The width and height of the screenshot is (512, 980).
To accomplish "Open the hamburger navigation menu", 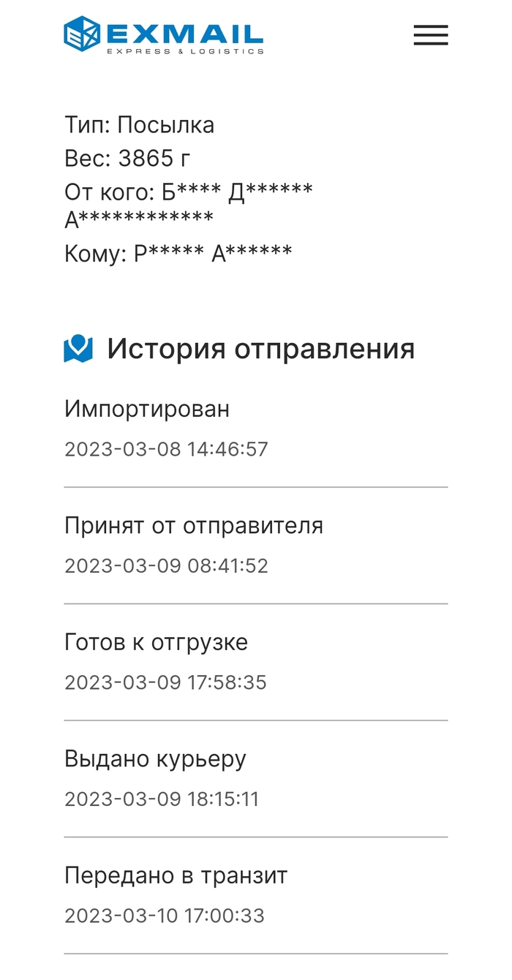I will [430, 35].
